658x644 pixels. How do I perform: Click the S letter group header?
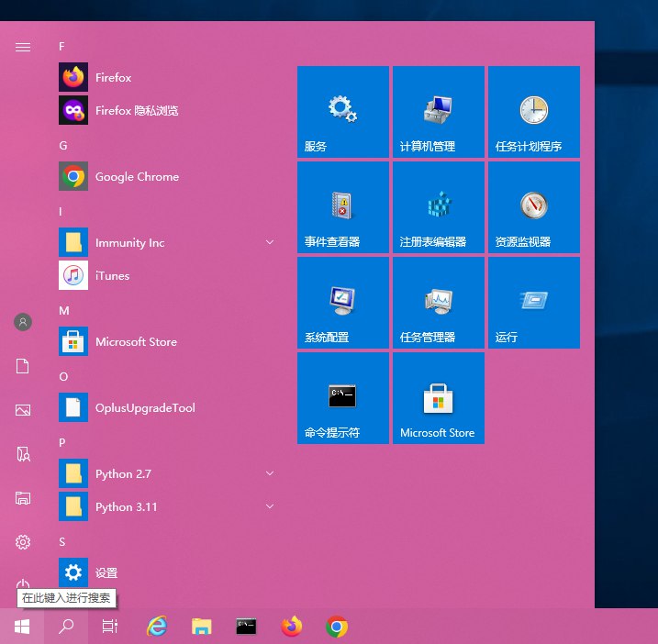[x=62, y=542]
